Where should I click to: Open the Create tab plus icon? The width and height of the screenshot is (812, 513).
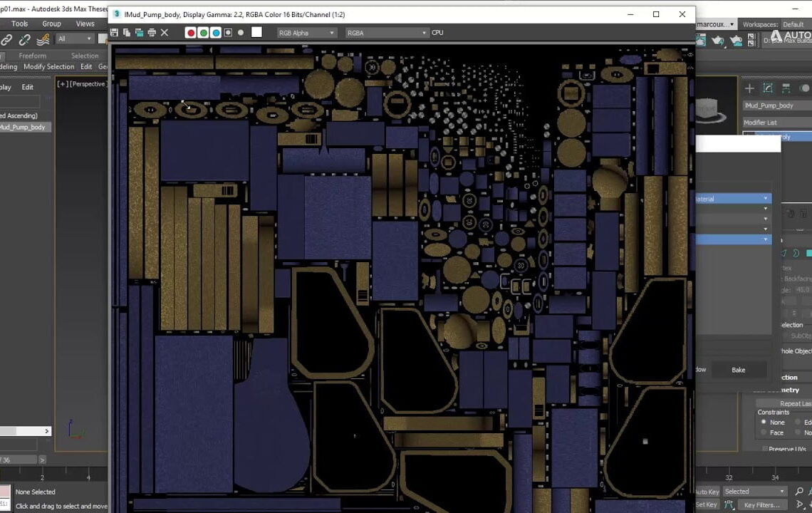[x=749, y=88]
